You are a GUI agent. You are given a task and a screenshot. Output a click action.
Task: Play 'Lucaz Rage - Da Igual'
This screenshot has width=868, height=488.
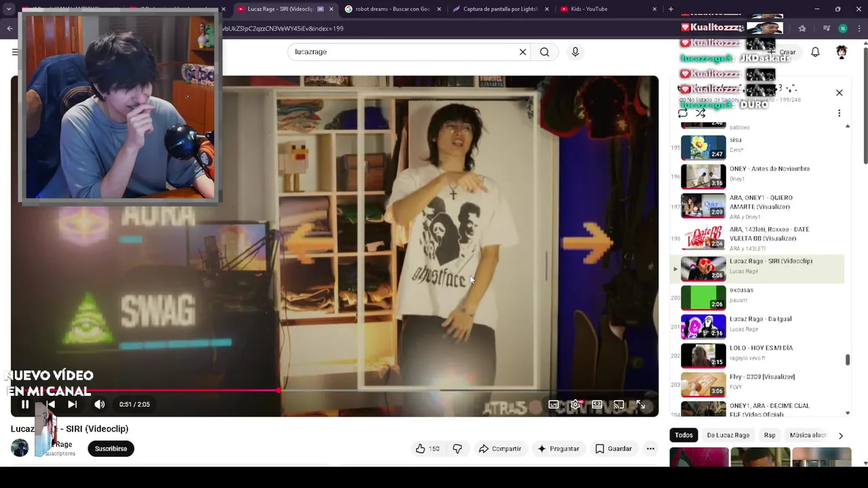coord(757,327)
